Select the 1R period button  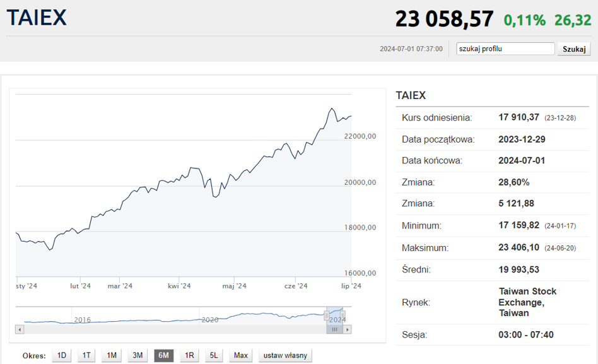coord(189,355)
